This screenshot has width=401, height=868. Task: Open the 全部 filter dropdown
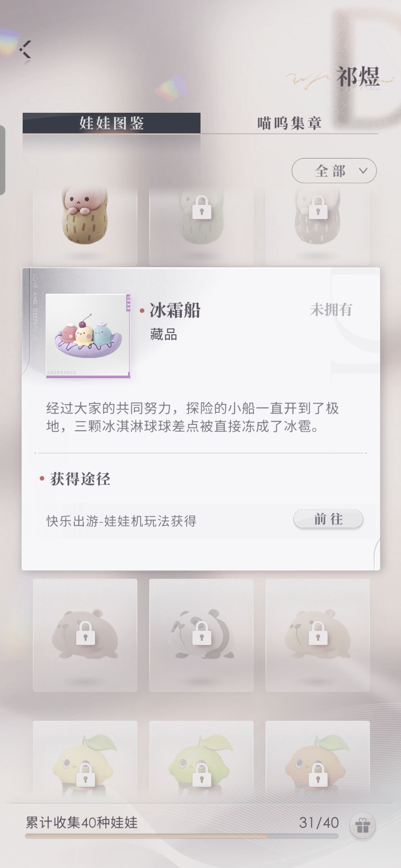334,171
